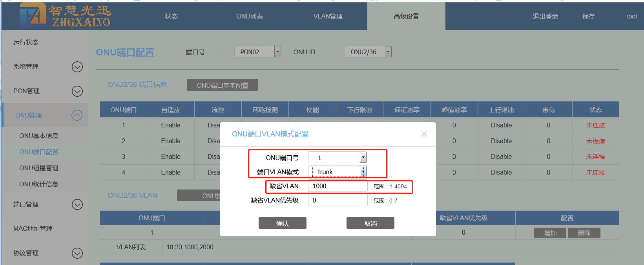Open the ONU端口号 dropdown in dialog

[x=363, y=158]
